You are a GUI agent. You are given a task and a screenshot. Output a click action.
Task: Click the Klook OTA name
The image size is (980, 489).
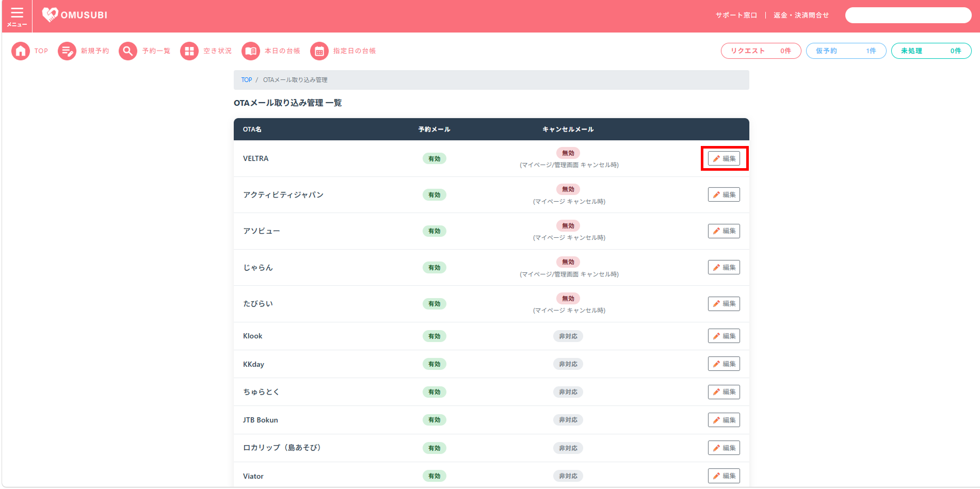point(253,336)
